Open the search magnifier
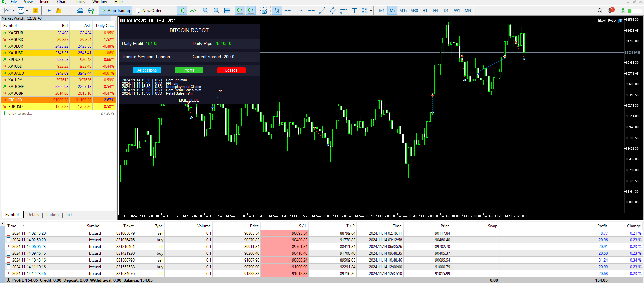644x283 pixels. pos(600,11)
